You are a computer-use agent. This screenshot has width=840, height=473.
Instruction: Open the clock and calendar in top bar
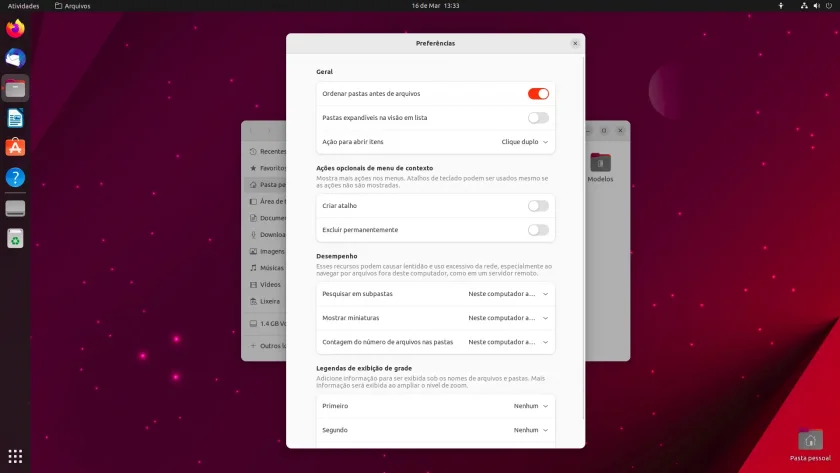click(x=435, y=5)
